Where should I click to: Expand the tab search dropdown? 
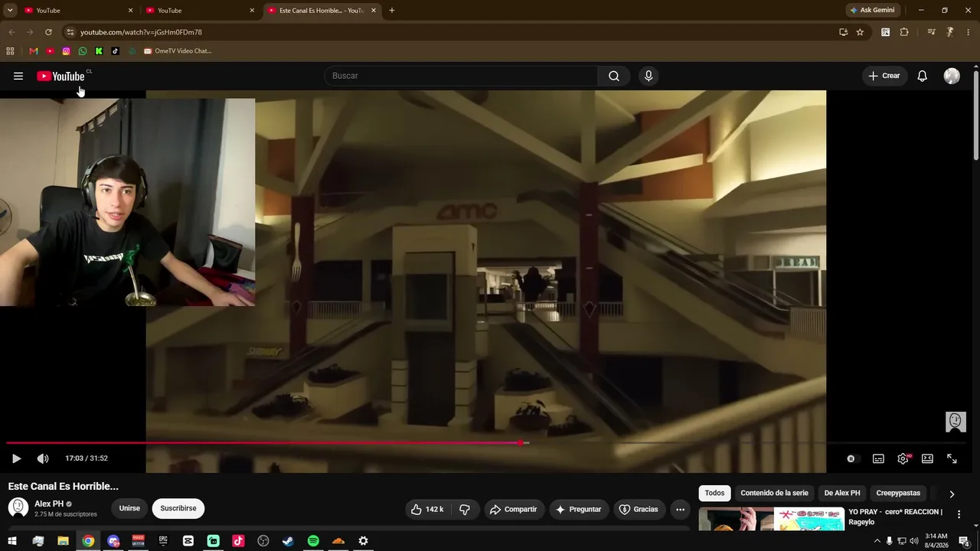coord(10,11)
